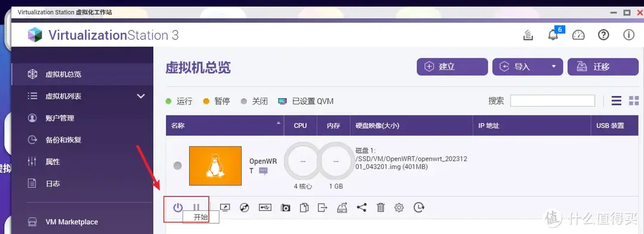Image resolution: width=644 pixels, height=234 pixels.
Task: Click the 内存 column header
Action: click(x=333, y=126)
